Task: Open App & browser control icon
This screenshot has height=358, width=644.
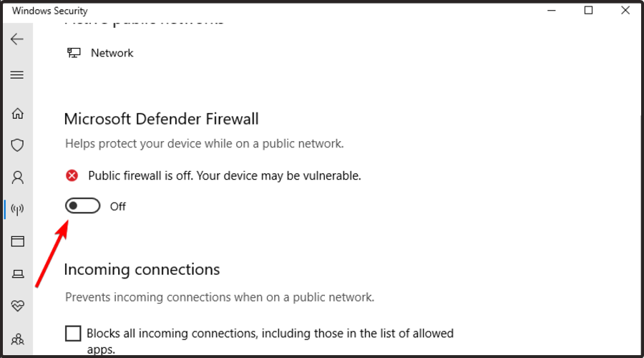Action: click(18, 241)
